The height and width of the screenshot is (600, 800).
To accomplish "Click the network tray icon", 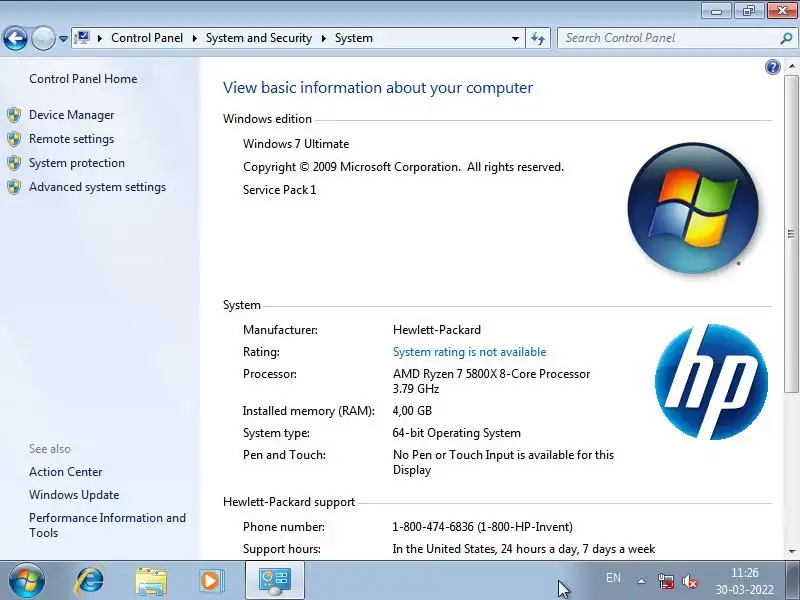I will (666, 581).
